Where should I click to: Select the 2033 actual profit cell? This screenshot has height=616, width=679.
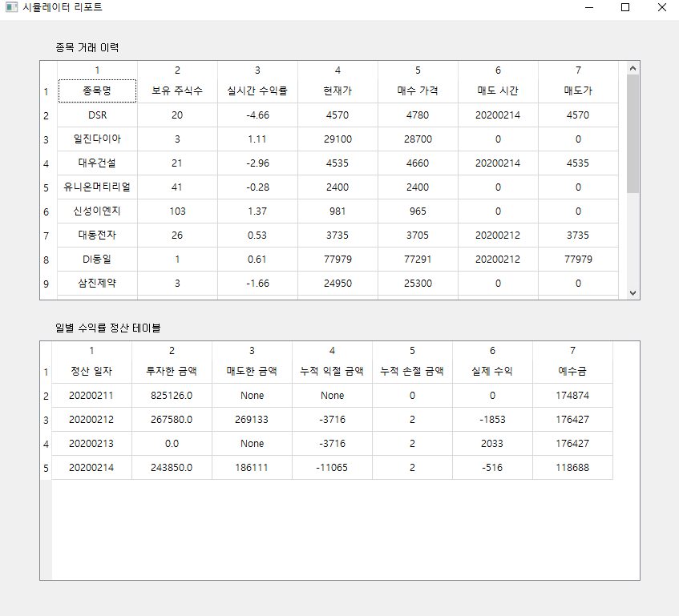point(492,444)
